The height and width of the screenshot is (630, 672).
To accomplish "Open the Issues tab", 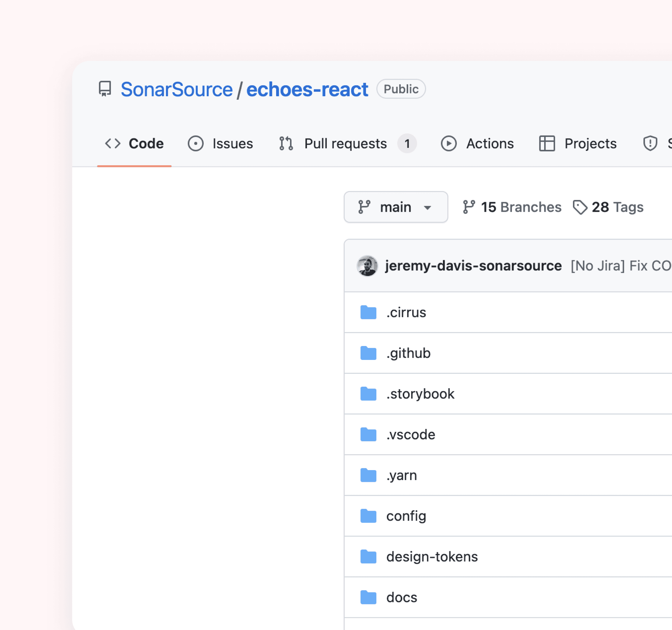I will [221, 144].
